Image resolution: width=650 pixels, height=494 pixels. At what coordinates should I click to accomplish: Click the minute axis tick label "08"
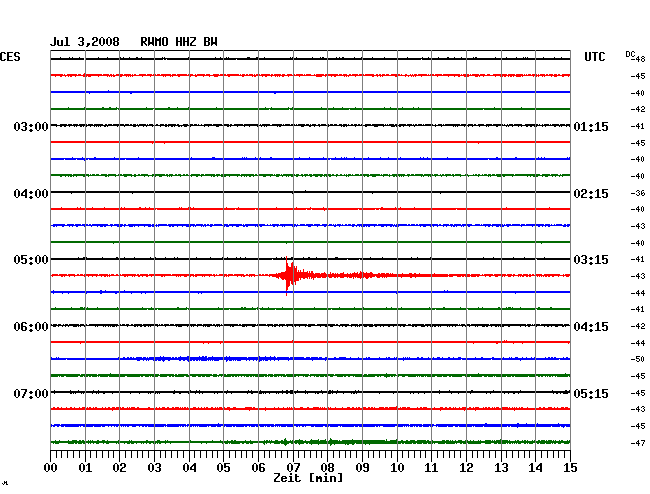pos(327,467)
